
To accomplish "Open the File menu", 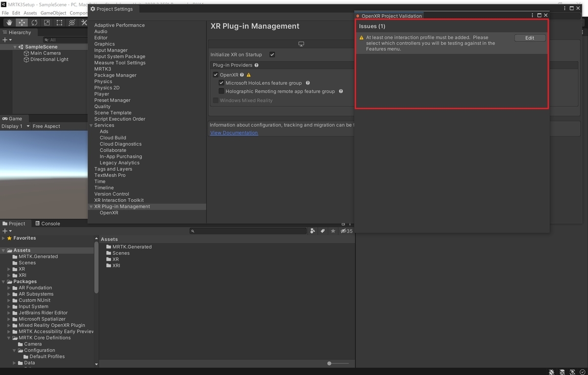I will coord(5,13).
